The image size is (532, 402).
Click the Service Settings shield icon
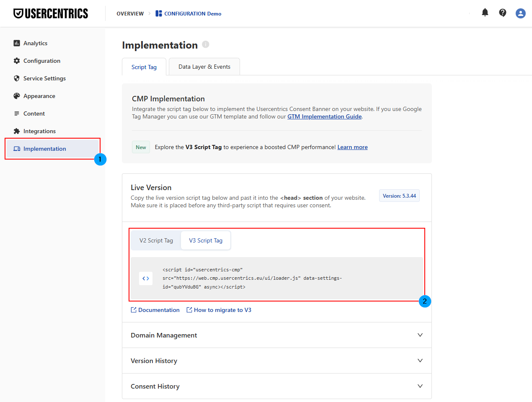[x=17, y=78]
